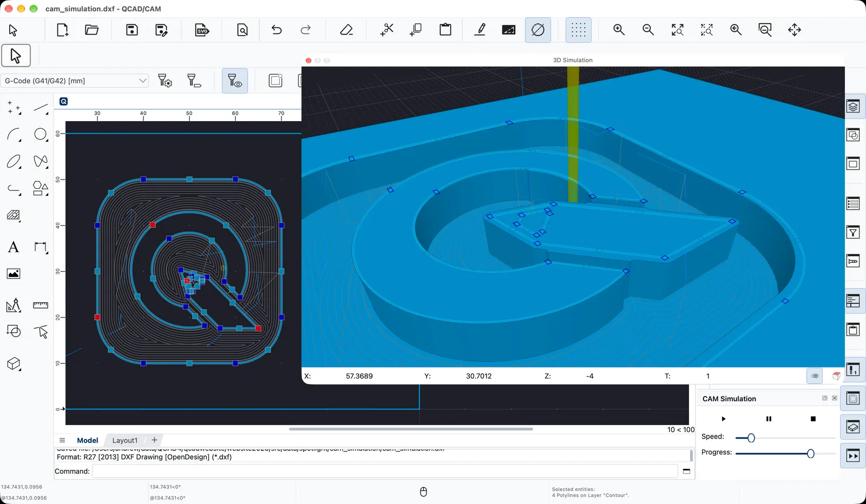This screenshot has height=504, width=866.
Task: Click the horizontal scrollbar under the drawing
Action: [411, 429]
